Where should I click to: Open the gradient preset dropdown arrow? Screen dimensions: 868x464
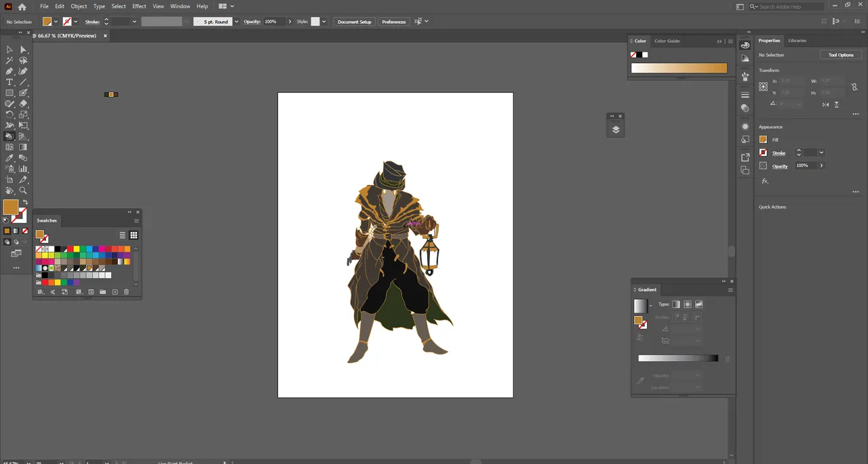[650, 305]
